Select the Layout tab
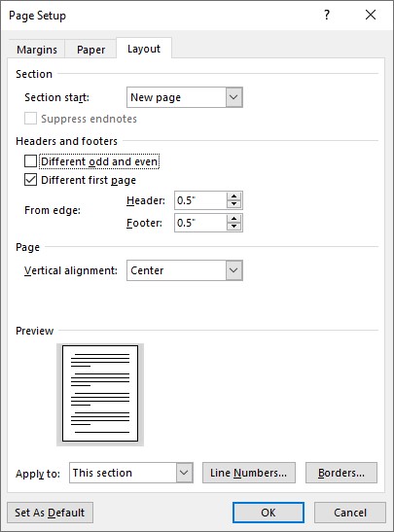394x532 pixels. [x=144, y=49]
